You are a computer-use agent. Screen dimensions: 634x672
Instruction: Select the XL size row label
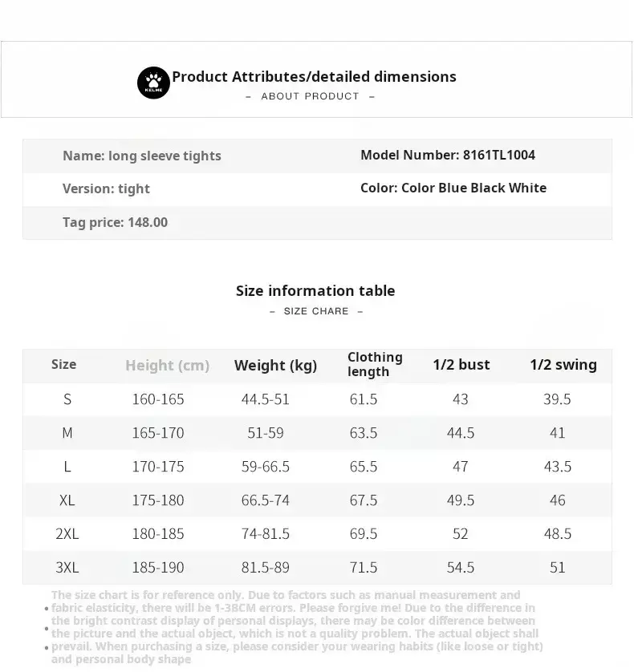click(67, 500)
